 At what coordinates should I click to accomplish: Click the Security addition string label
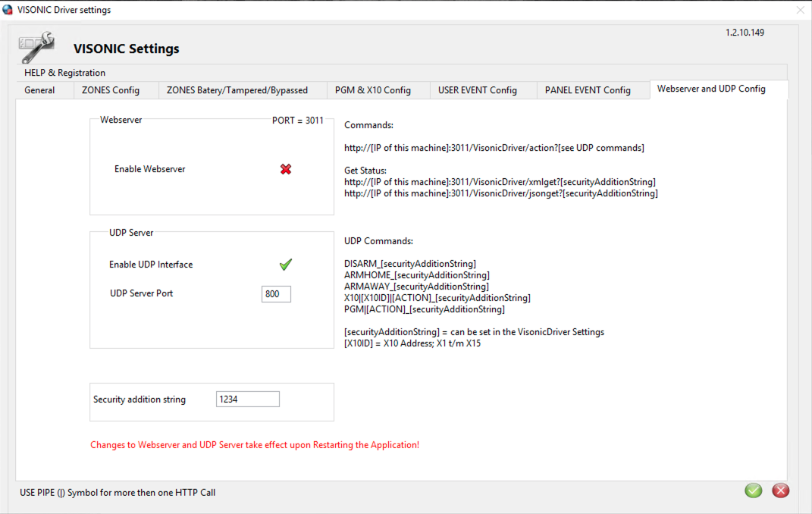[x=140, y=399]
